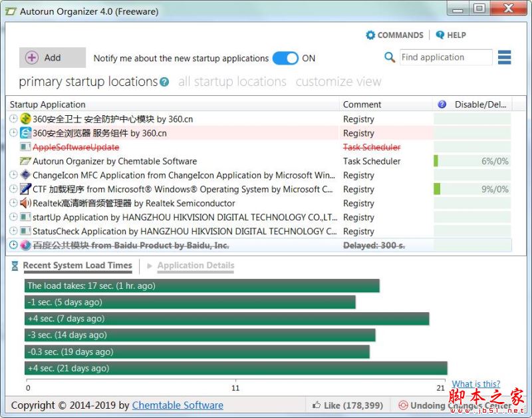Click the 9%/0% disable bar for CTF
Screen dimensions: 532x418
click(472, 189)
